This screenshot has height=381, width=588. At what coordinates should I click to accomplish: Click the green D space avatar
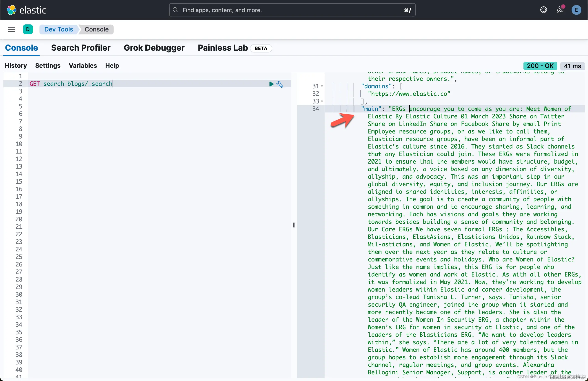(28, 29)
